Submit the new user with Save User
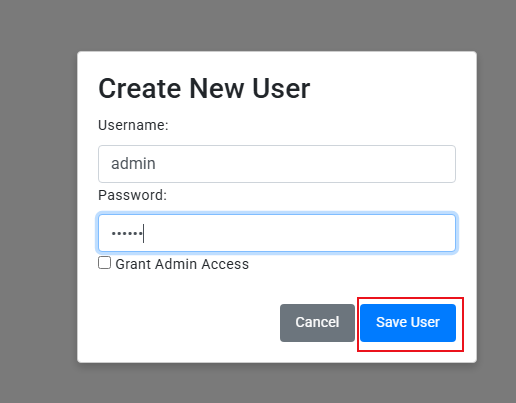516x403 pixels. [408, 323]
